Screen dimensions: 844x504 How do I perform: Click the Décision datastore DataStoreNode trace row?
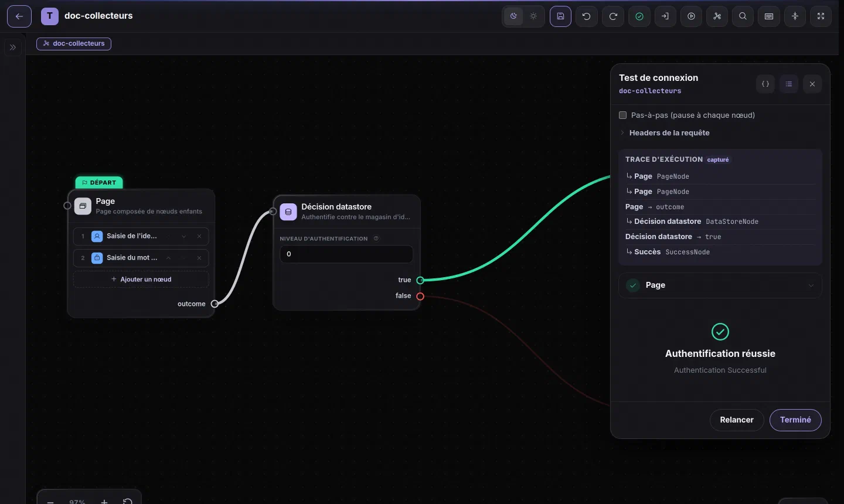coord(720,222)
